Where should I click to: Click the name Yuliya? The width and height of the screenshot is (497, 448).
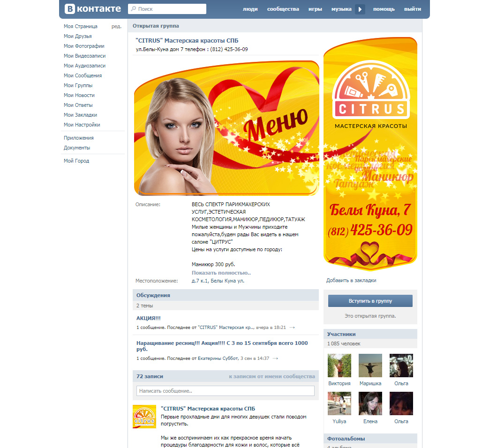[339, 421]
